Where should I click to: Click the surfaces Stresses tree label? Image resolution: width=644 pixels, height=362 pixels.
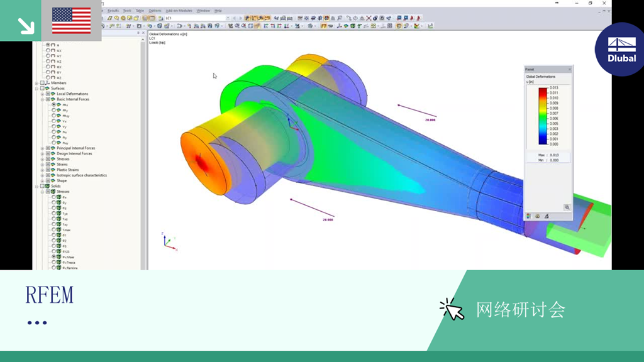(63, 159)
